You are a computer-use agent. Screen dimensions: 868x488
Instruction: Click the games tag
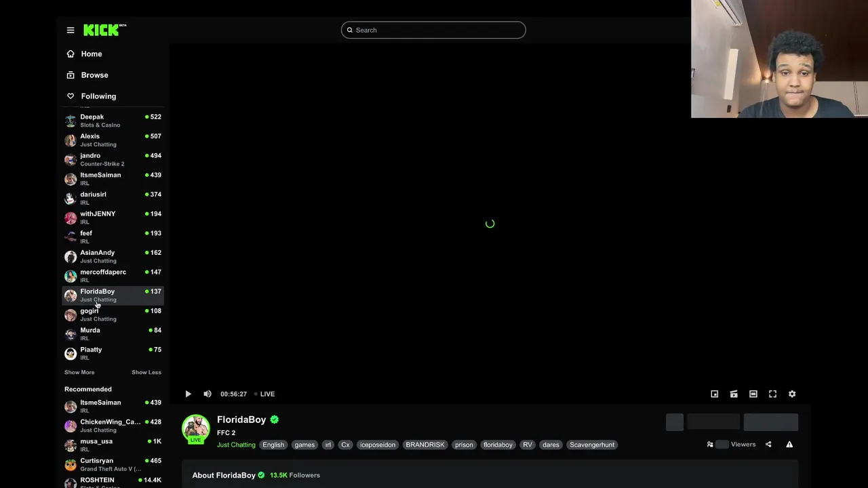[x=304, y=445]
